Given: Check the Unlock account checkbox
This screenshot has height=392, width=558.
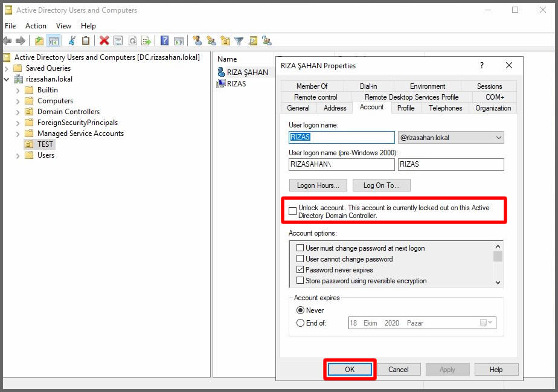Looking at the screenshot, I should coord(292,211).
